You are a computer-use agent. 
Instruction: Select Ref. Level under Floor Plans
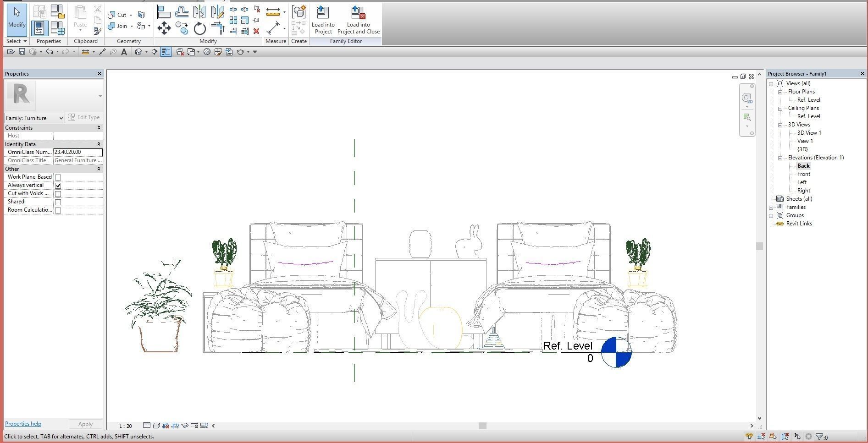(x=808, y=100)
